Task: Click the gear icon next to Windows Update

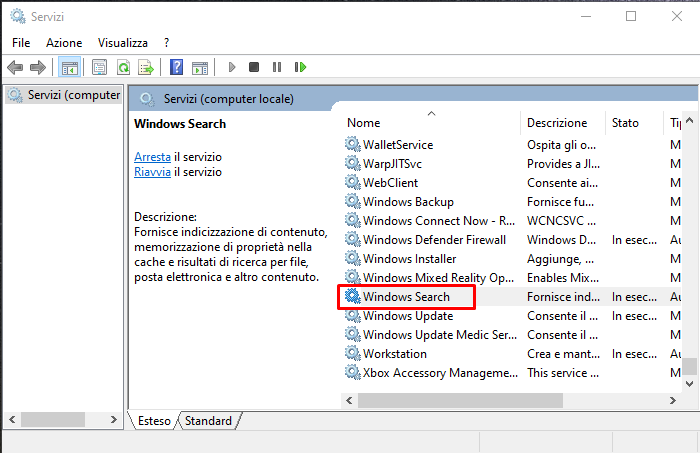Action: click(x=353, y=316)
